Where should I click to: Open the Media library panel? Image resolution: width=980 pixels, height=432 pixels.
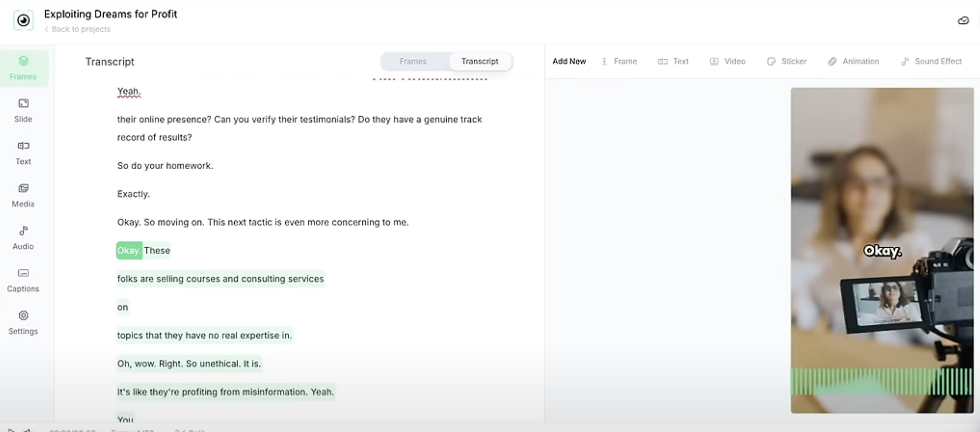pos(23,195)
